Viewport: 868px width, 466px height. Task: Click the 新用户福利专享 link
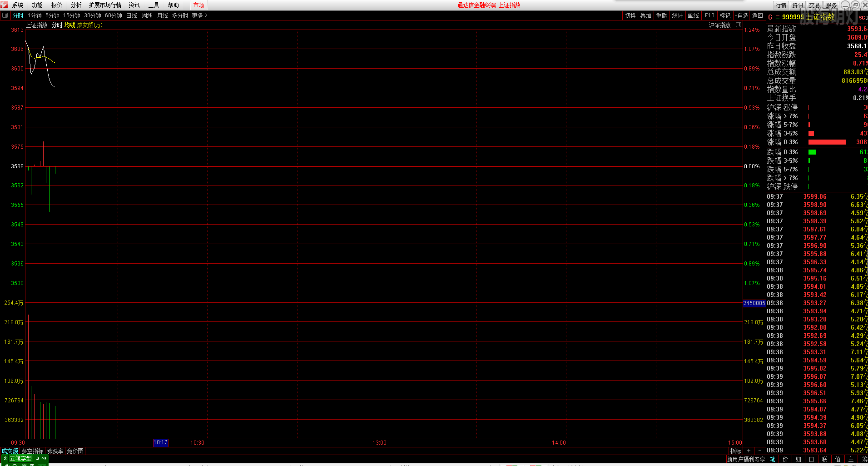746,459
